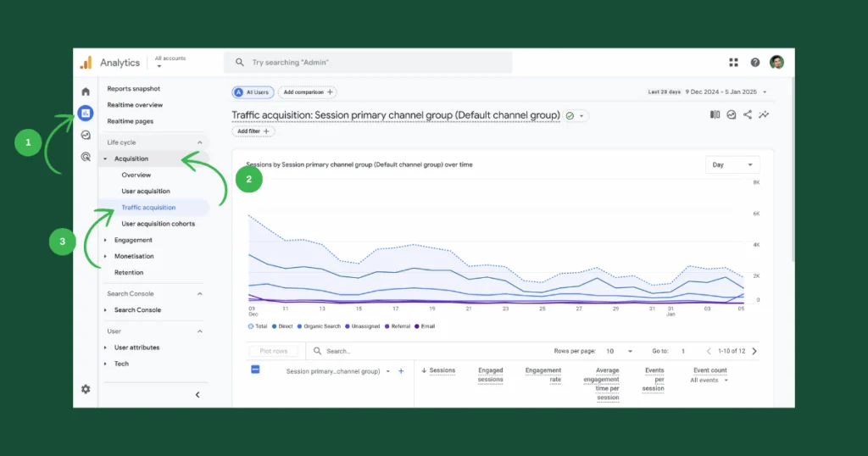This screenshot has height=456, width=868.
Task: Select the Reports icon in left rail
Action: pyautogui.click(x=86, y=113)
